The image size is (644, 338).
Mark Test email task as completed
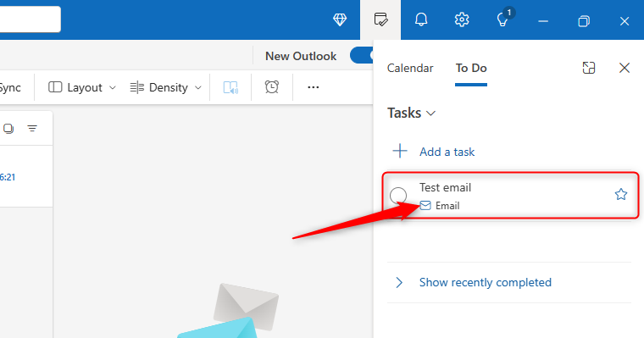pos(398,196)
